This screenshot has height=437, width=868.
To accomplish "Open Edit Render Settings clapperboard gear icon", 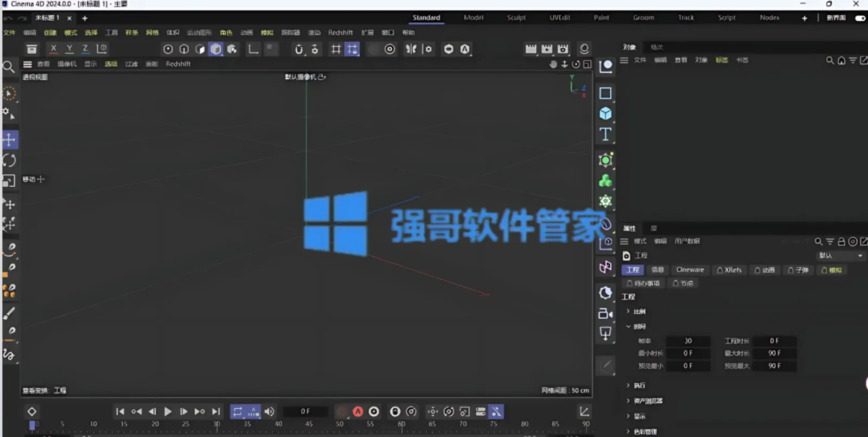I will (563, 49).
